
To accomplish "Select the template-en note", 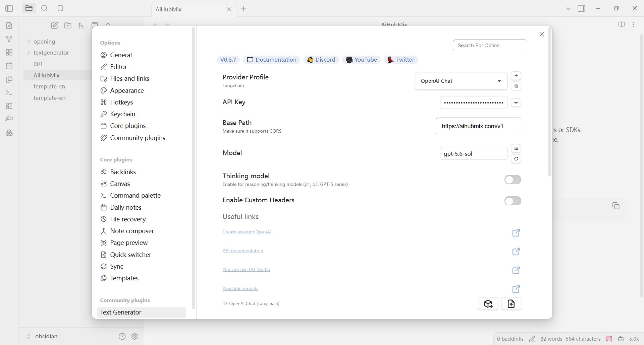I will click(49, 98).
